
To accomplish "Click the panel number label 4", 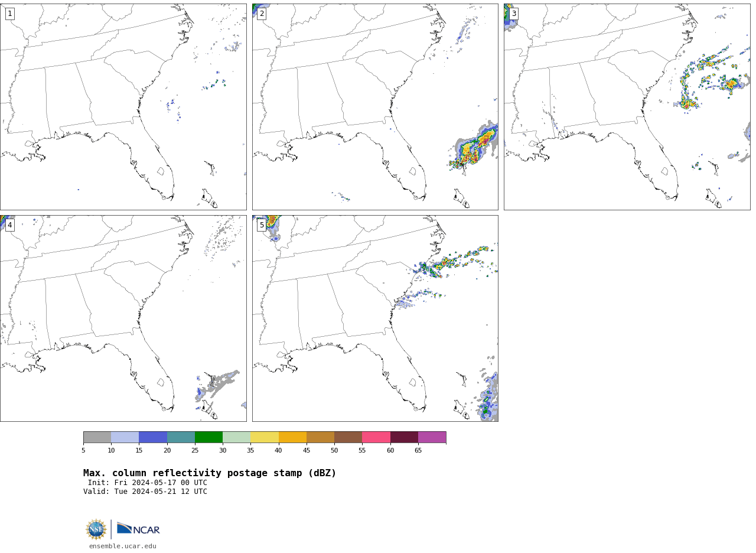I will tap(10, 225).
